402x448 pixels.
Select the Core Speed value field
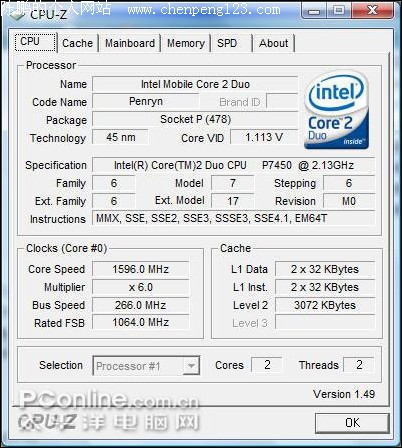click(x=141, y=269)
